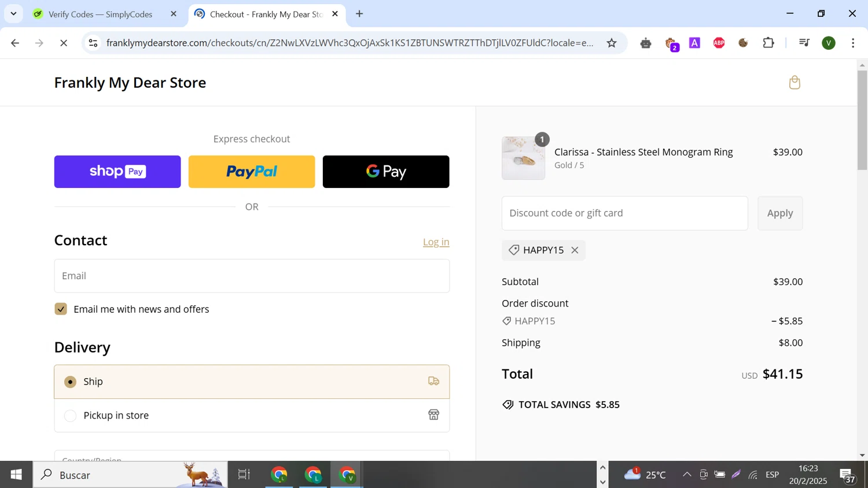Screen dimensions: 868x488
Task: Click the shipping cost $8.00
Action: [790, 343]
